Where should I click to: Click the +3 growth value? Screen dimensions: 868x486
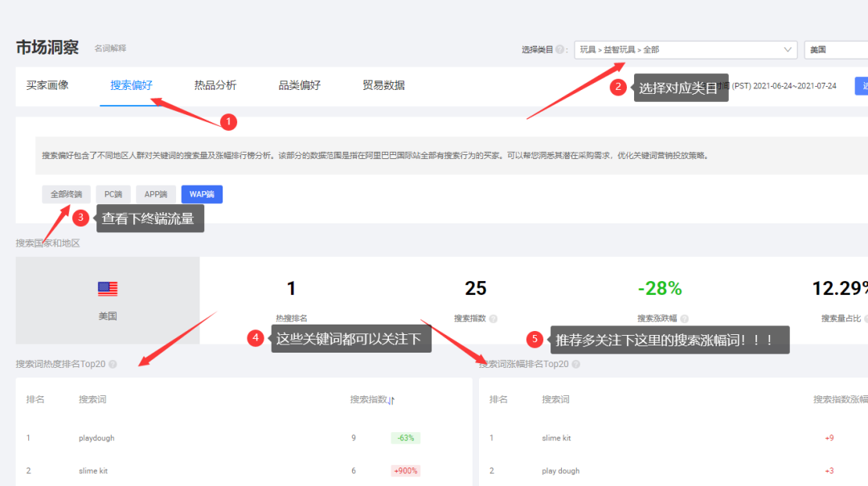point(829,471)
